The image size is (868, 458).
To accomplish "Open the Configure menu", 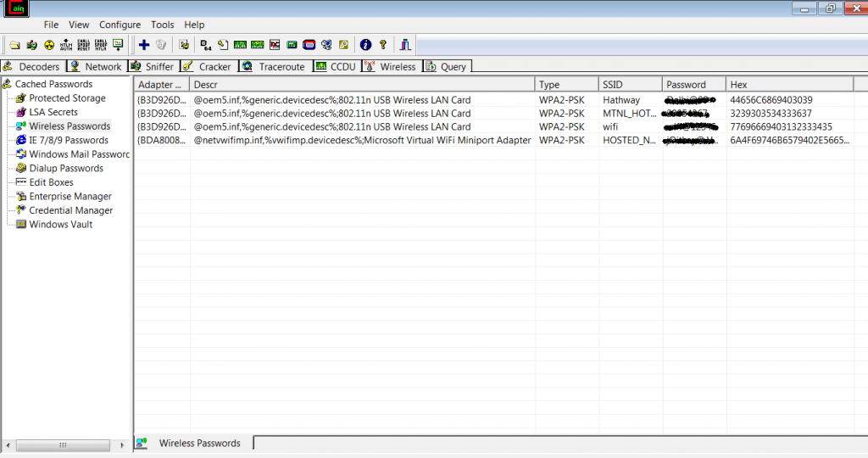I will tap(120, 25).
